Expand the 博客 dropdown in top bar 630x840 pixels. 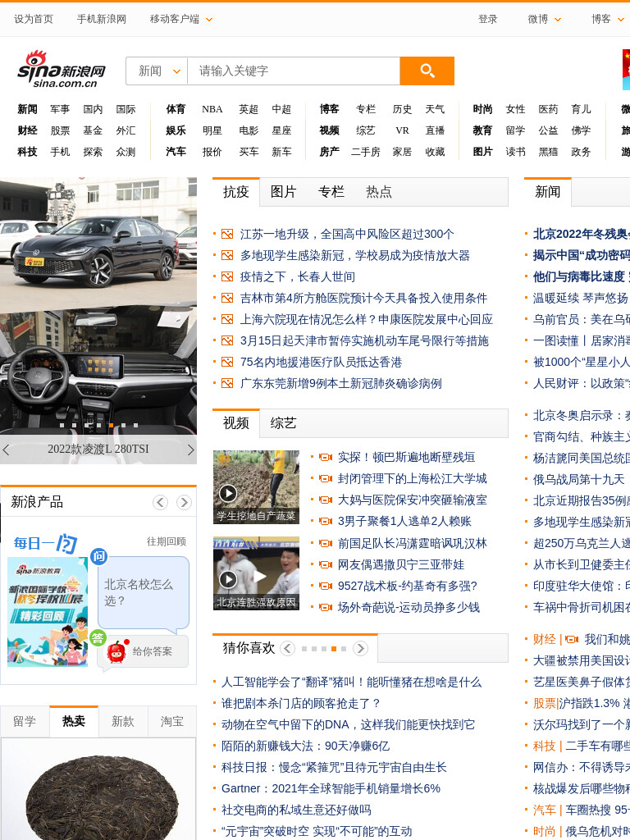[608, 20]
